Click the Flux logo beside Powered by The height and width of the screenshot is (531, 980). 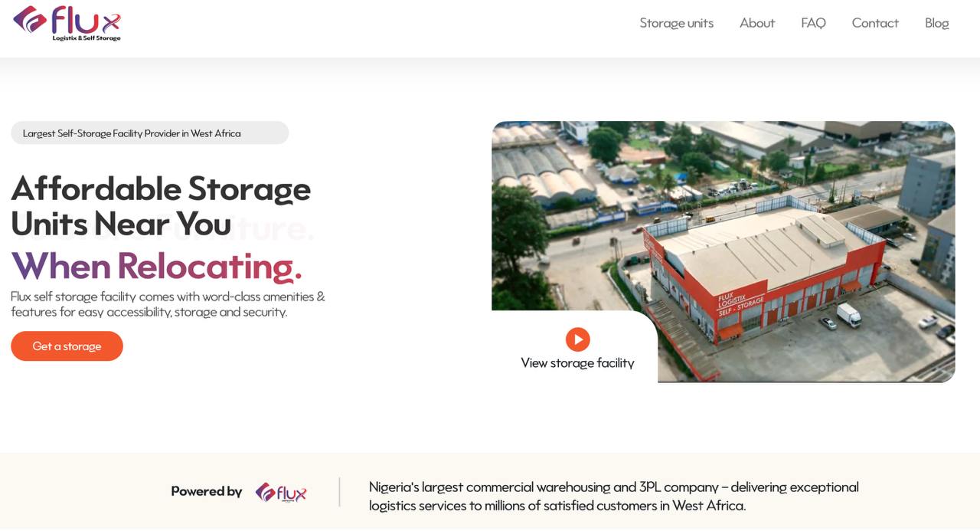(281, 492)
